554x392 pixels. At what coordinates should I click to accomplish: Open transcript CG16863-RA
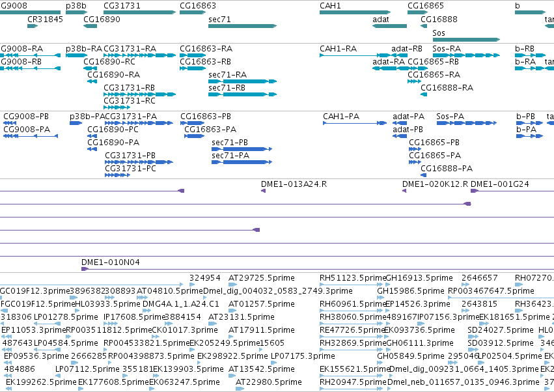206,48
